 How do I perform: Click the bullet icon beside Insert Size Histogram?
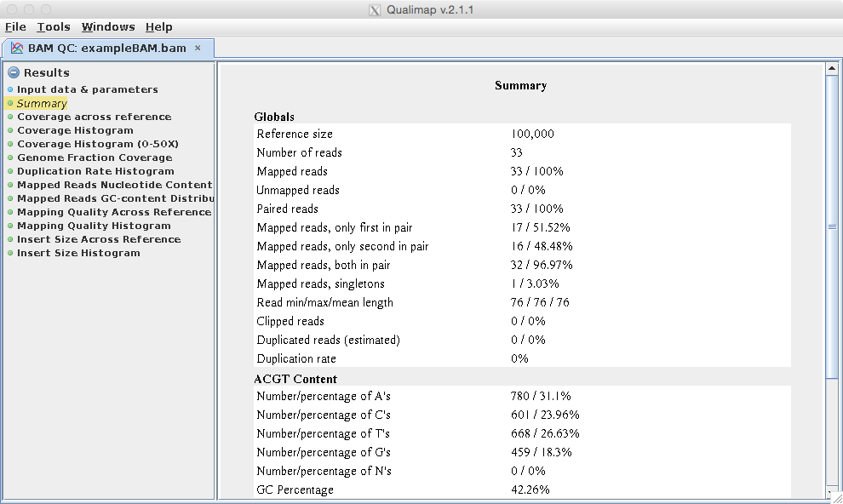pyautogui.click(x=10, y=253)
